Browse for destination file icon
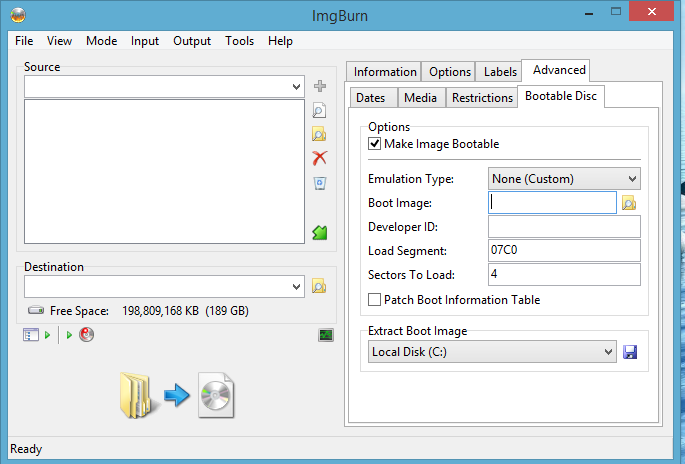The width and height of the screenshot is (685, 464). click(x=319, y=287)
